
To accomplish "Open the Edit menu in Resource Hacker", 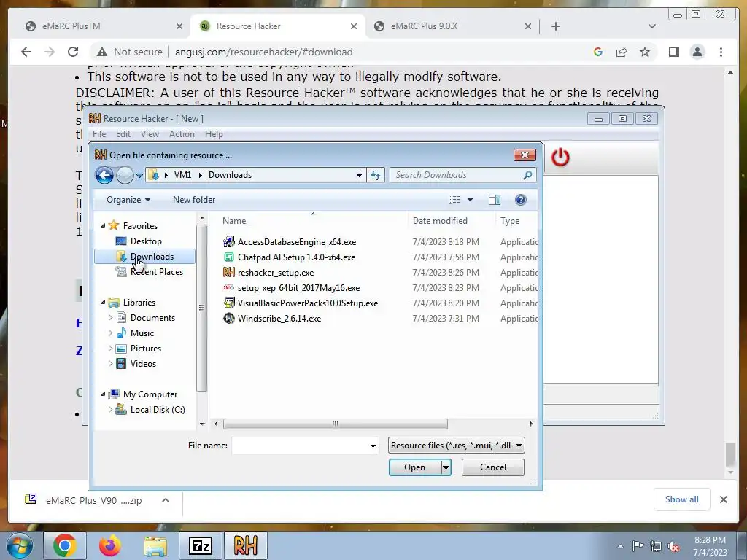I will pos(123,134).
